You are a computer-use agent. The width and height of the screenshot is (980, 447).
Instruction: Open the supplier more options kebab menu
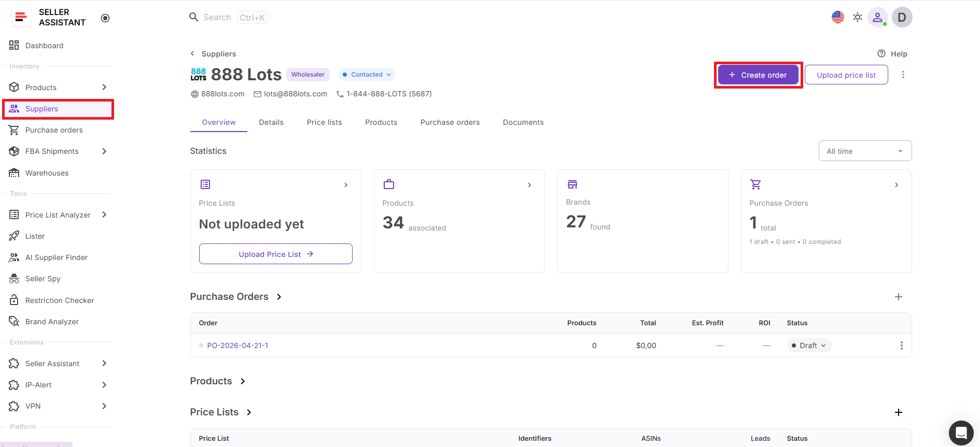click(903, 75)
